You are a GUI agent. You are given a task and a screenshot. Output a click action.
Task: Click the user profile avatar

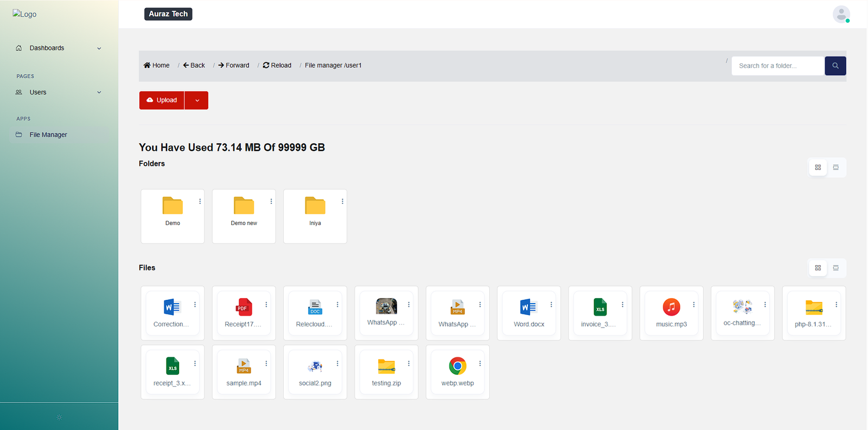[x=841, y=14]
